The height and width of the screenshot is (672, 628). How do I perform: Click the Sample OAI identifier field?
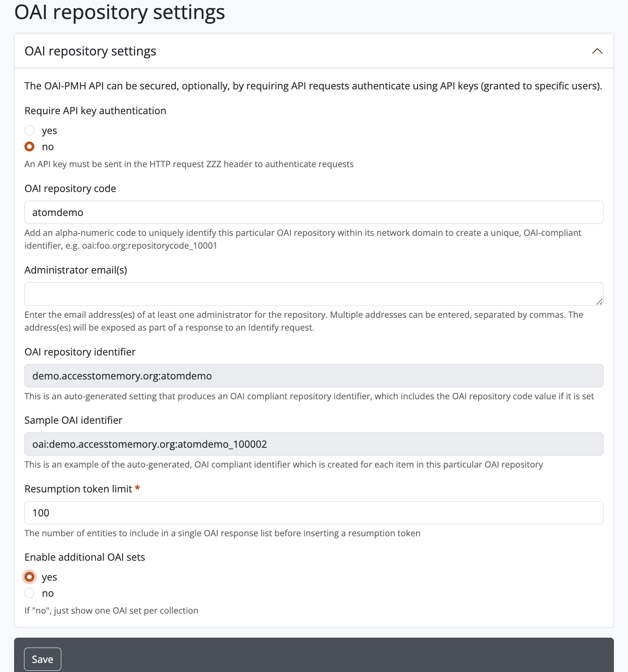point(313,444)
